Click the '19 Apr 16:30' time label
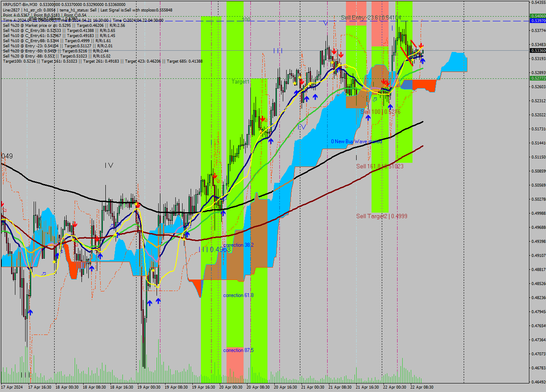 [x=203, y=387]
